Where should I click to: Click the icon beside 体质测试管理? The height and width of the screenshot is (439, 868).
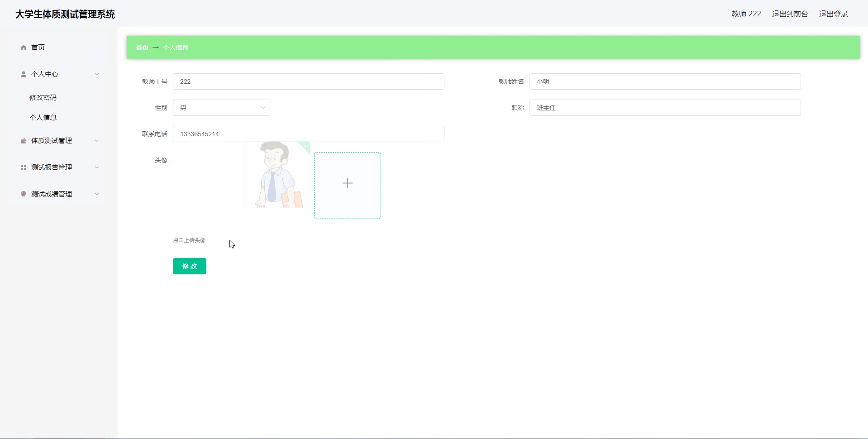pos(24,141)
